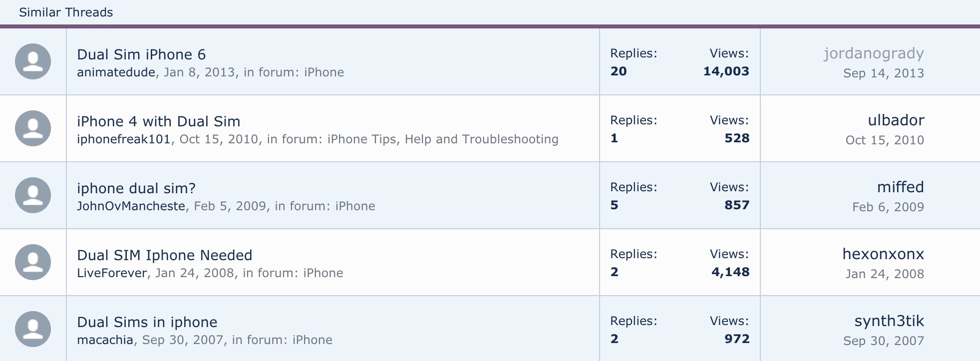This screenshot has height=361, width=980.
Task: Open the iPhone 4 with Dual Sim thread
Action: click(158, 121)
